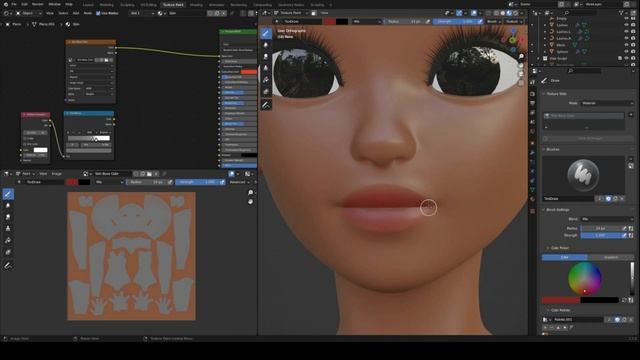Select the Annotate tool in the 3D viewport toolbar
640x360 pixels.
[x=266, y=105]
